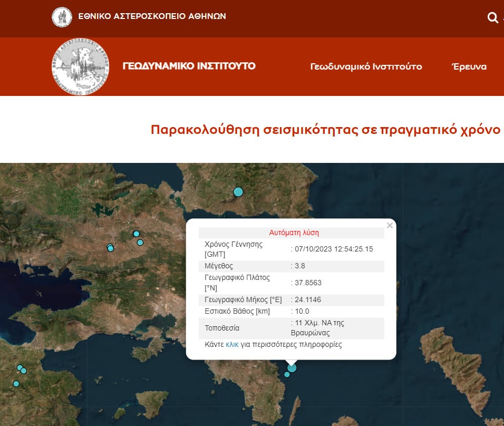The width and height of the screenshot is (504, 426).
Task: Follow the κλικ link for more info
Action: click(x=232, y=345)
